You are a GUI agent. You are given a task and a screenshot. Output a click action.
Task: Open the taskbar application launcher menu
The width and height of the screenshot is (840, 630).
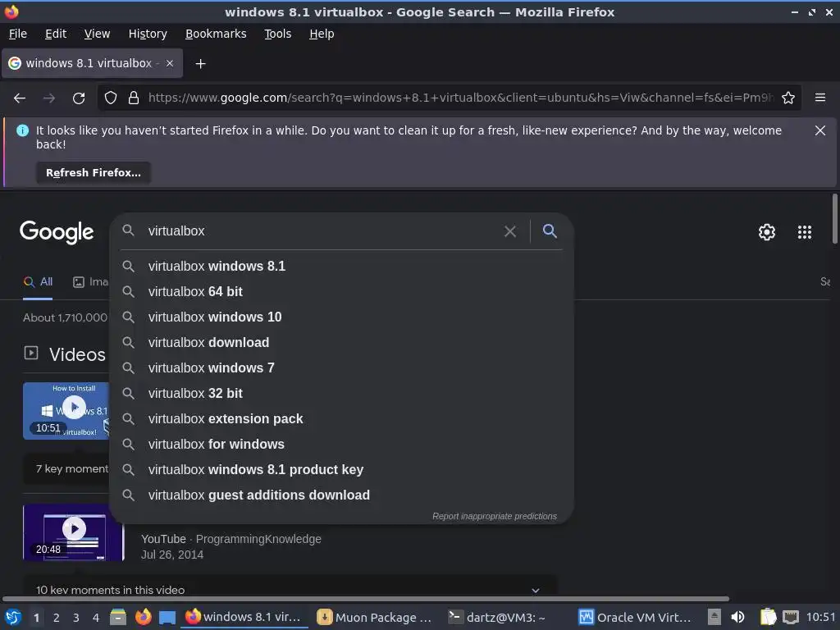pyautogui.click(x=13, y=618)
